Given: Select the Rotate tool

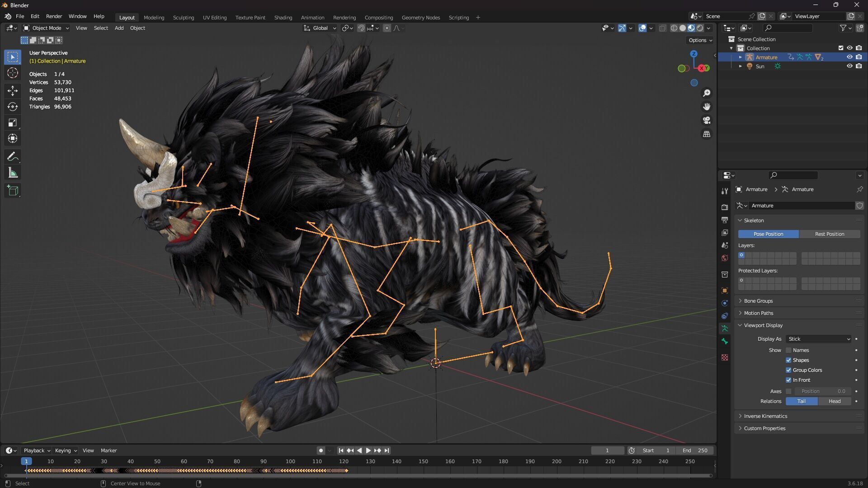Looking at the screenshot, I should click(13, 107).
